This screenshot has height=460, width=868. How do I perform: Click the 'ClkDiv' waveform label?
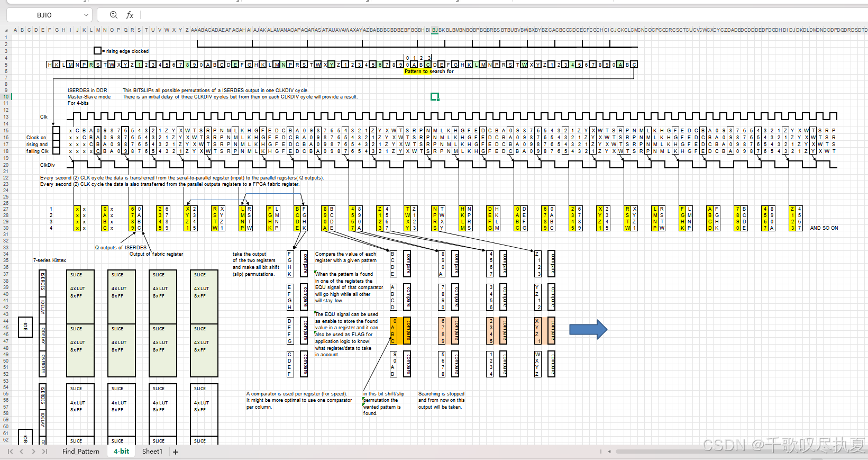click(47, 165)
